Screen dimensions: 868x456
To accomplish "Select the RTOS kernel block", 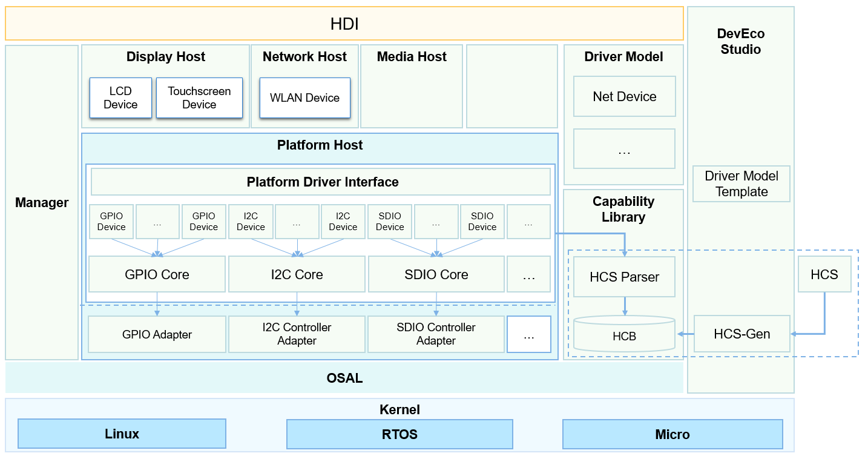I will (399, 434).
